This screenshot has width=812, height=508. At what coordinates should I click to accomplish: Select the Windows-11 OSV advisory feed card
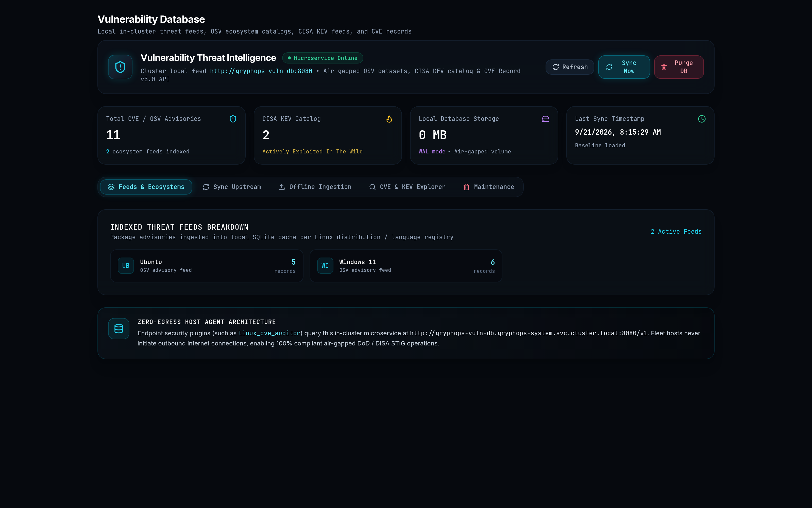click(406, 266)
